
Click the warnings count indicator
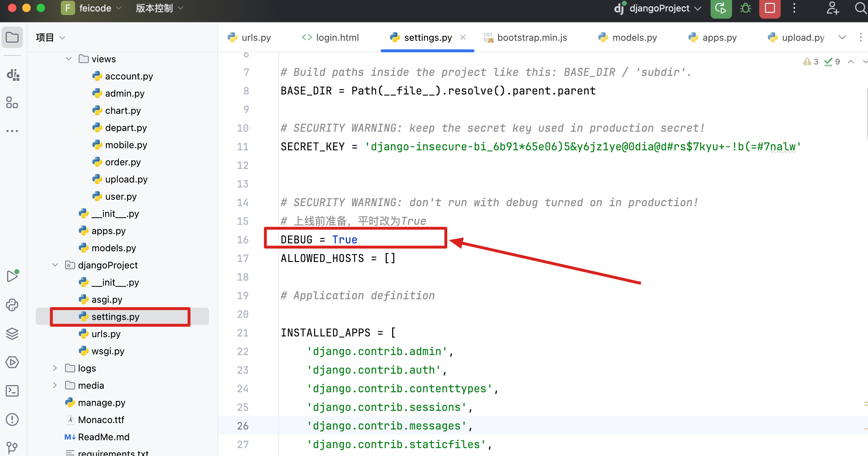[811, 62]
